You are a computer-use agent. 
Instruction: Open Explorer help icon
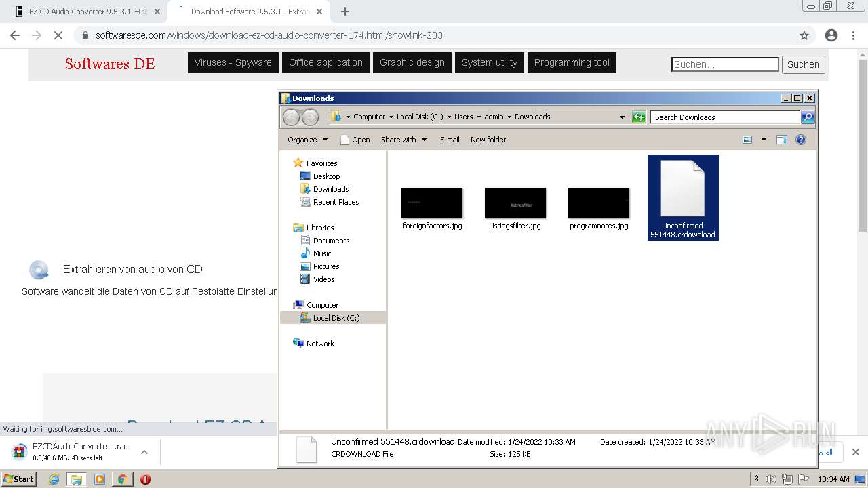coord(801,140)
